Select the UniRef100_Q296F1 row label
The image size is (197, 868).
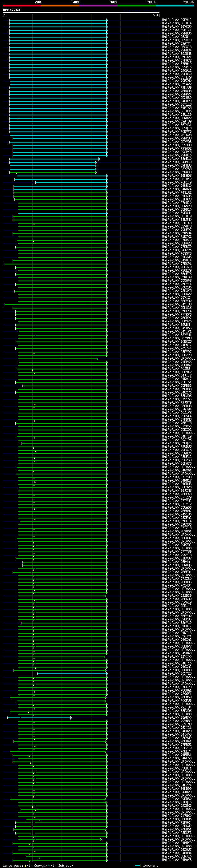tap(177, 694)
